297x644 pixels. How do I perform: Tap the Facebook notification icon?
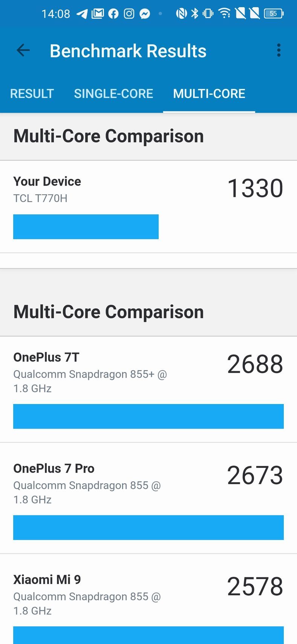pos(113,14)
